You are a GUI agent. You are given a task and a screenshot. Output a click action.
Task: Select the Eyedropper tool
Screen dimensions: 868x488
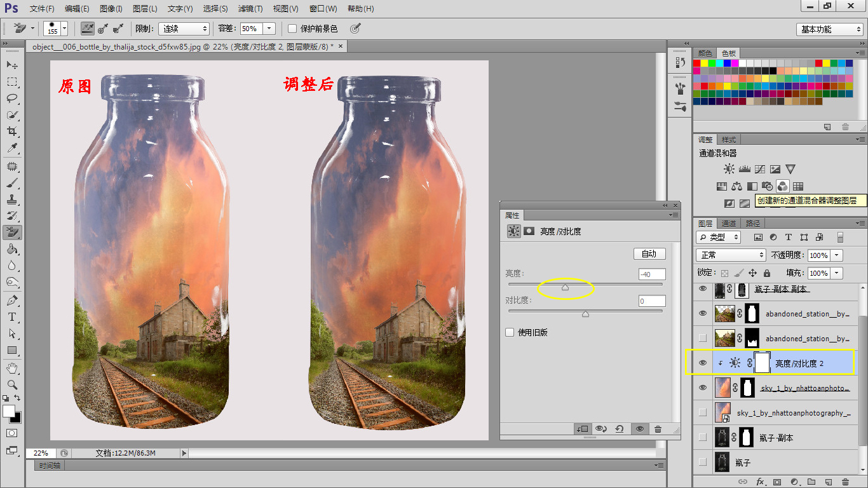coord(12,148)
